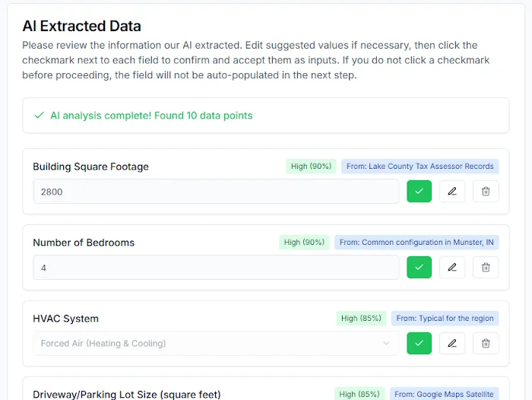Click the Typical for the region source tag

click(445, 319)
